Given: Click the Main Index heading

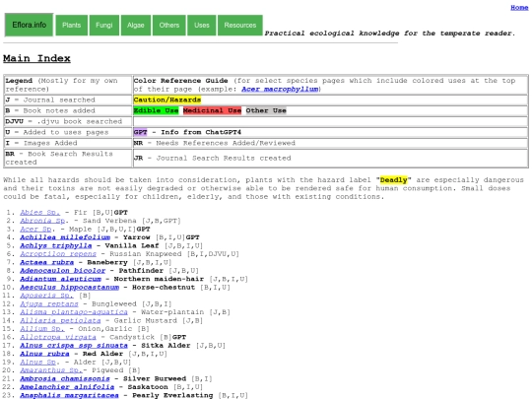Looking at the screenshot, I should coord(36,58).
